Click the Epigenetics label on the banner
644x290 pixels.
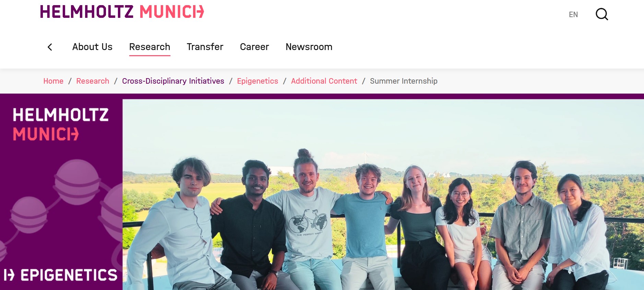61,275
